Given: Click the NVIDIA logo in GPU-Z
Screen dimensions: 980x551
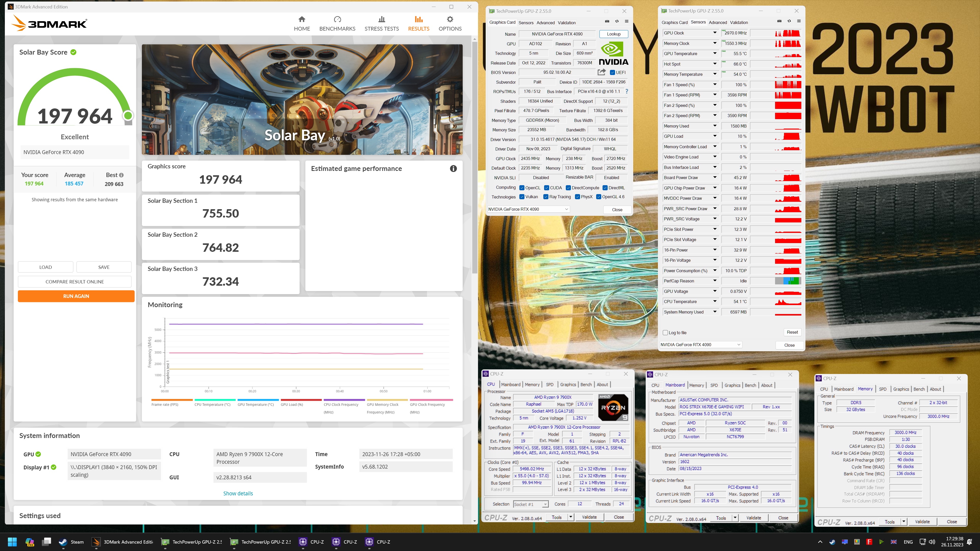Looking at the screenshot, I should [x=613, y=54].
